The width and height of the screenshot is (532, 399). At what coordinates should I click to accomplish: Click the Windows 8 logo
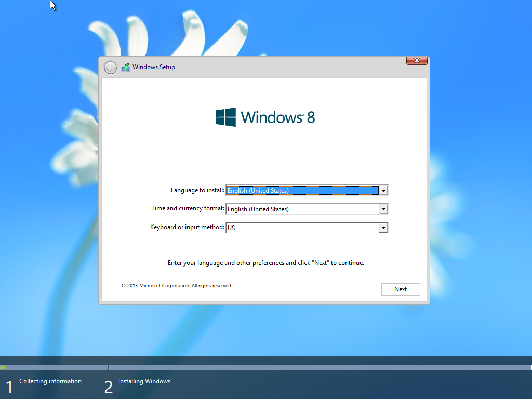(x=265, y=117)
